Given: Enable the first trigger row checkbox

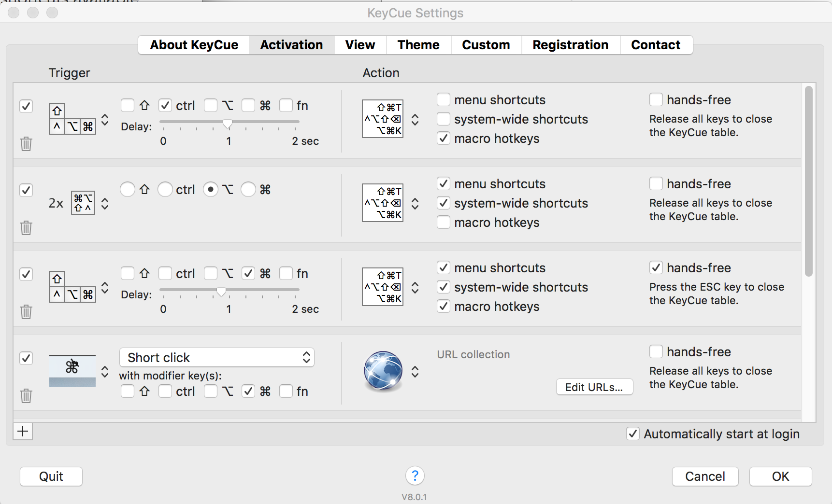Looking at the screenshot, I should pyautogui.click(x=26, y=106).
